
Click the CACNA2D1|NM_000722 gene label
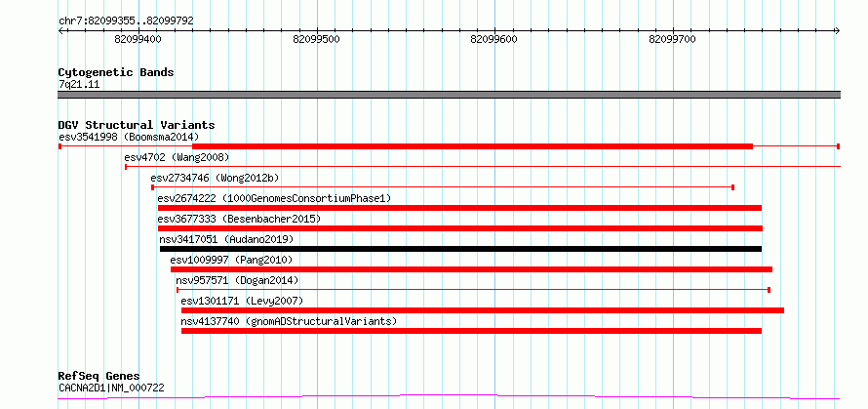pyautogui.click(x=111, y=388)
